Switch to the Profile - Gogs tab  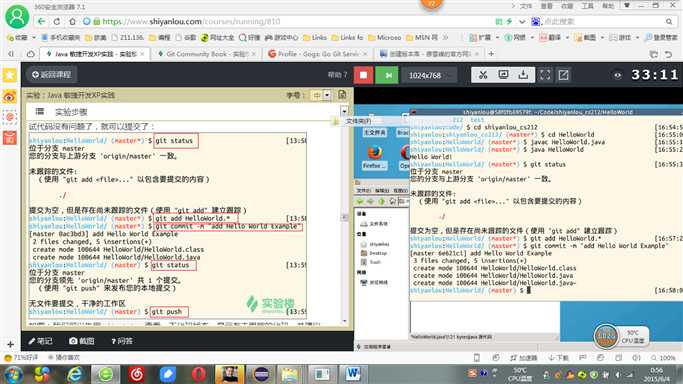pos(318,54)
